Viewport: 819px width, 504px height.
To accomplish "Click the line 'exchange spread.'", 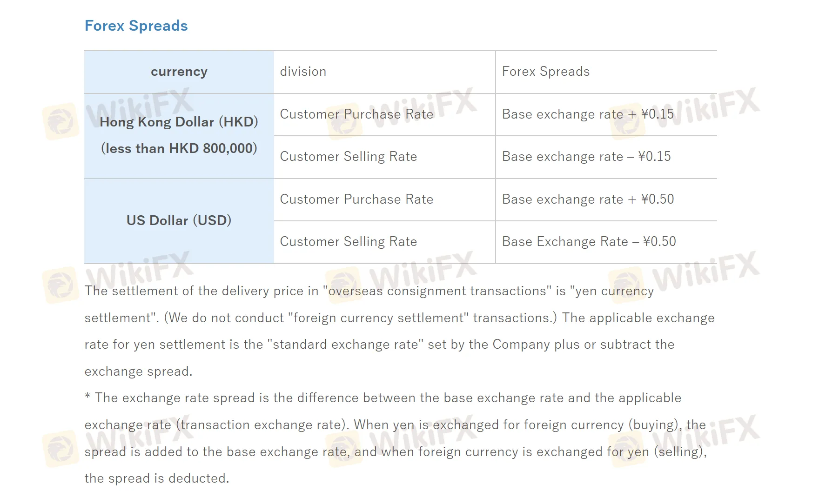I will pos(138,371).
